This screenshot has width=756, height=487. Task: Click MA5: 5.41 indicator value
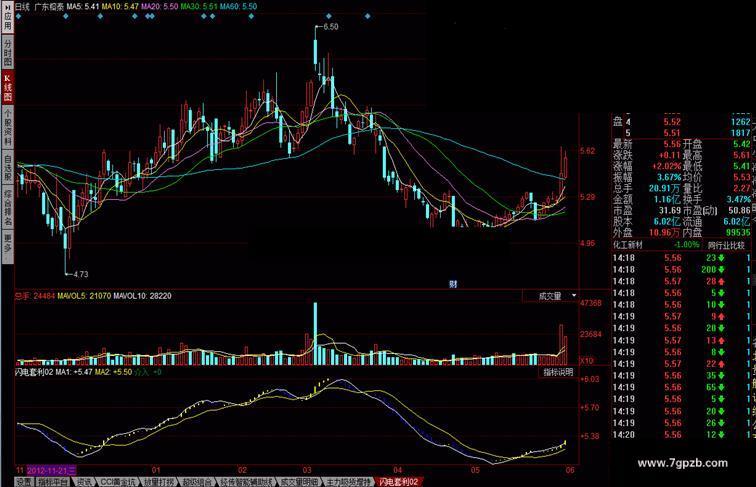point(83,7)
